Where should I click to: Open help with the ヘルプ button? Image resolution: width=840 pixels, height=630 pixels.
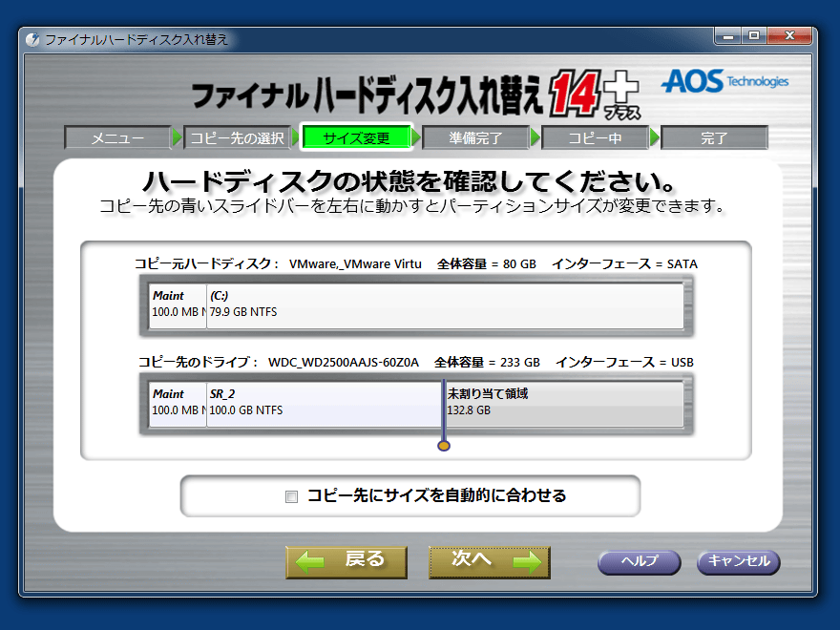(640, 562)
